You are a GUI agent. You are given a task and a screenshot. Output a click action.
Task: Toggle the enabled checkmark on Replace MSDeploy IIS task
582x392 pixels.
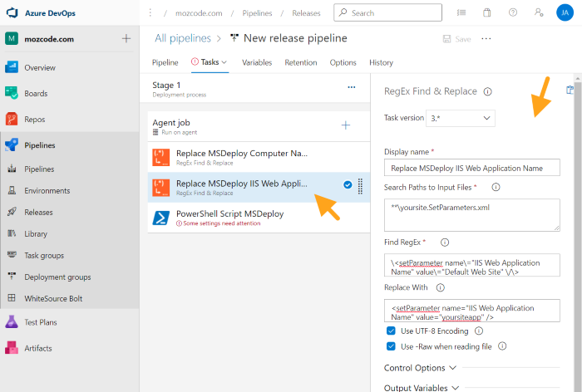coord(347,185)
